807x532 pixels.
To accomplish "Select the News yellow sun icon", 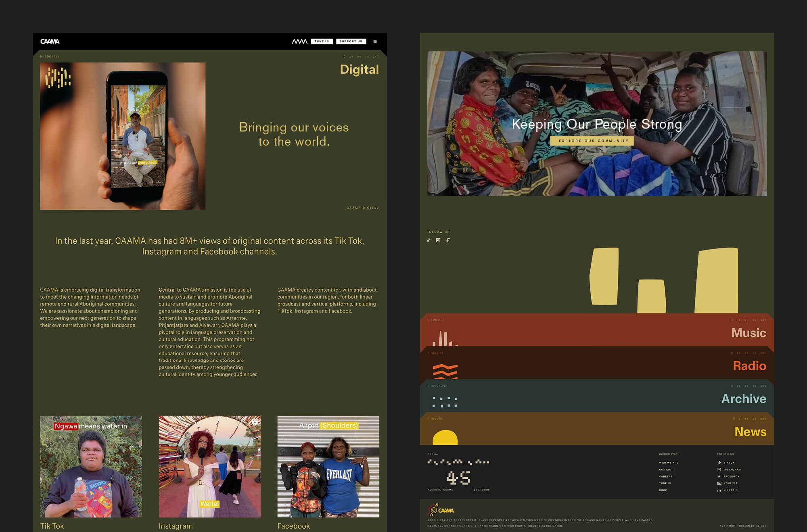I will pos(445,438).
